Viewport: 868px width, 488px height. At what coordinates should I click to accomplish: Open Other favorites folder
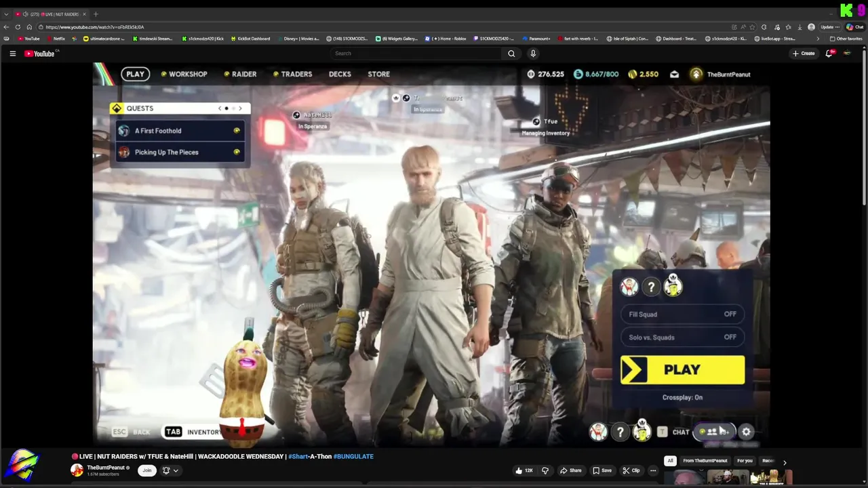(846, 39)
